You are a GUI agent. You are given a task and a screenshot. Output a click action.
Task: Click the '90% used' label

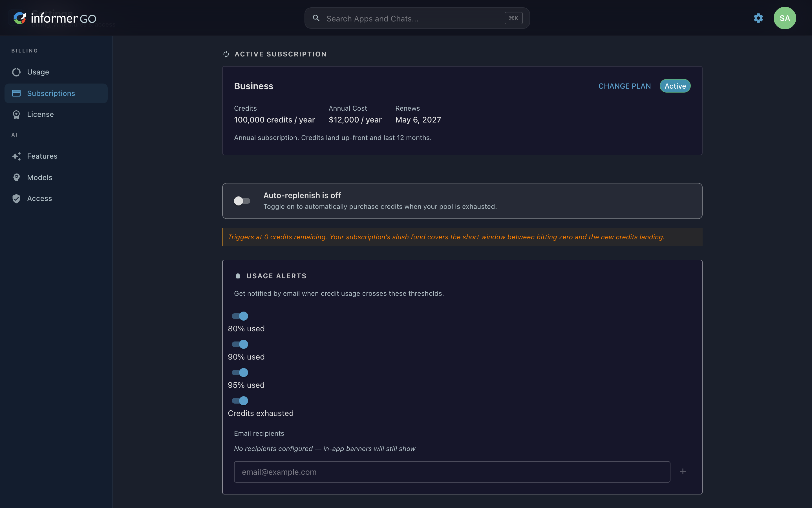[x=246, y=357]
